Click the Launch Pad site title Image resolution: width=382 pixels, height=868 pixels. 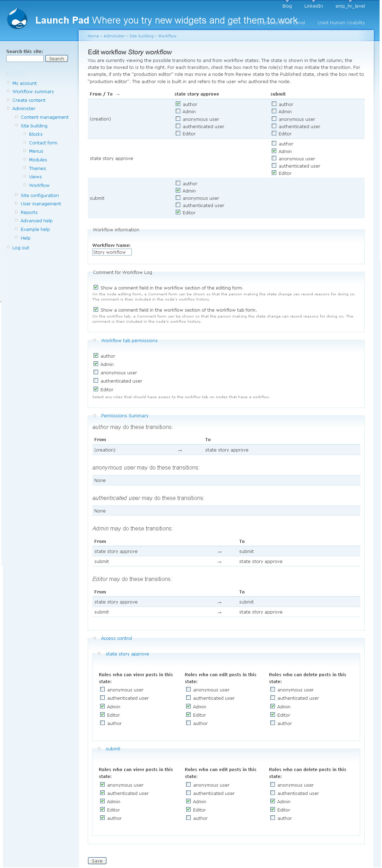(x=62, y=20)
